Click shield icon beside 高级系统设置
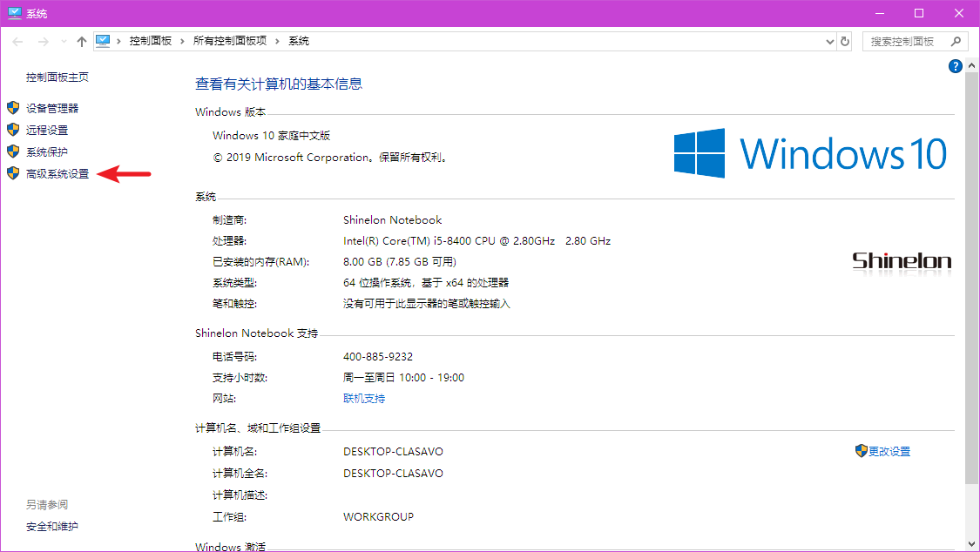 click(13, 173)
